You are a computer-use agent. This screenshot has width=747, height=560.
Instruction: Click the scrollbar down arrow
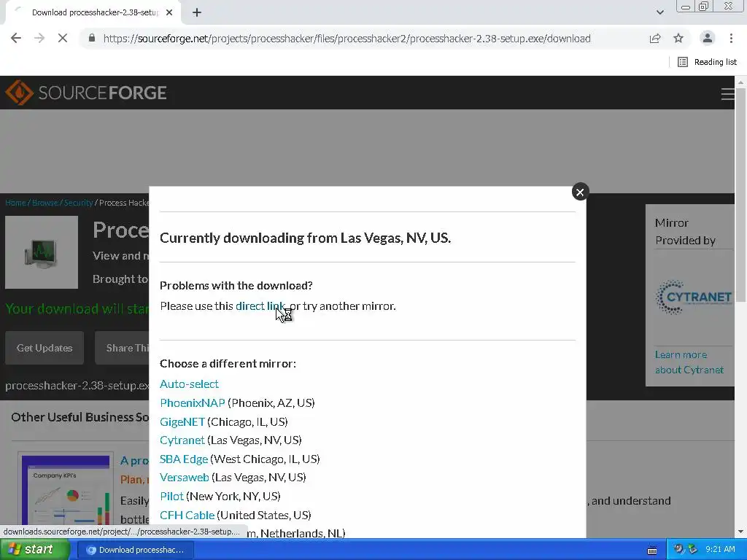pyautogui.click(x=741, y=532)
